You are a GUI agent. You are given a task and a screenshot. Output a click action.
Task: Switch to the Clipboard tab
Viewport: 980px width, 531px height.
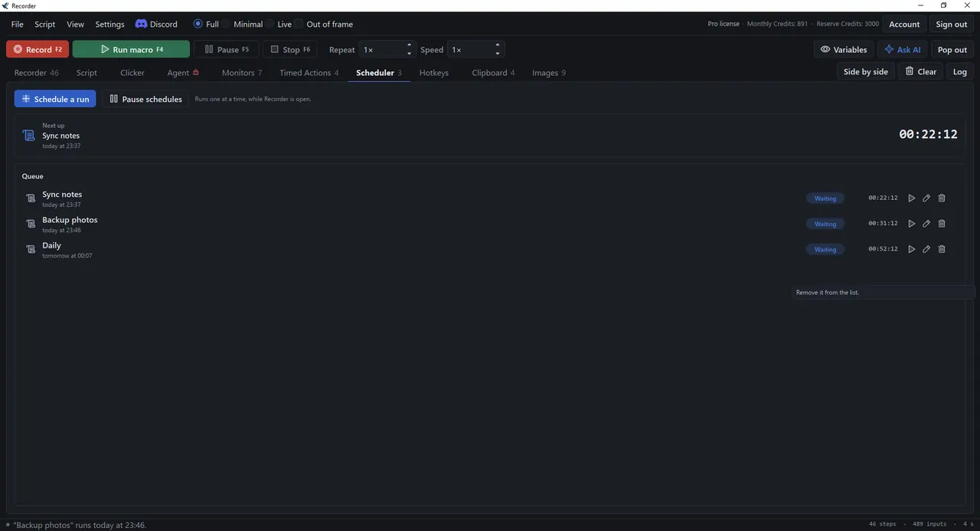tap(493, 73)
